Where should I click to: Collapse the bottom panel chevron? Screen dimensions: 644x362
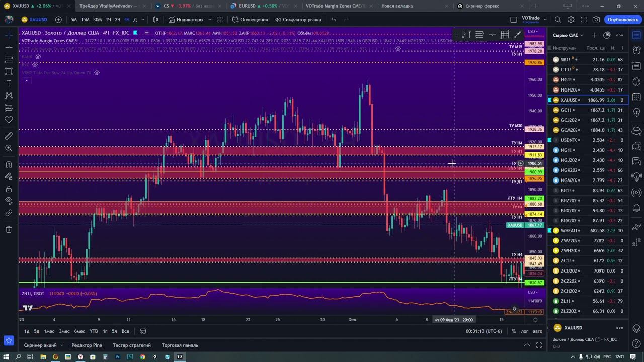pyautogui.click(x=527, y=345)
